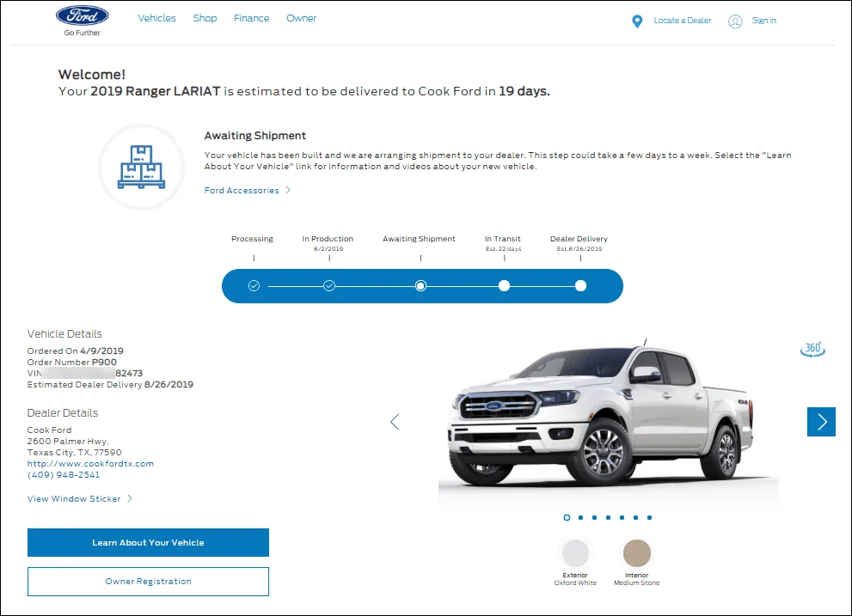
Task: Click chevron next to Ford Accessories
Action: [x=288, y=190]
